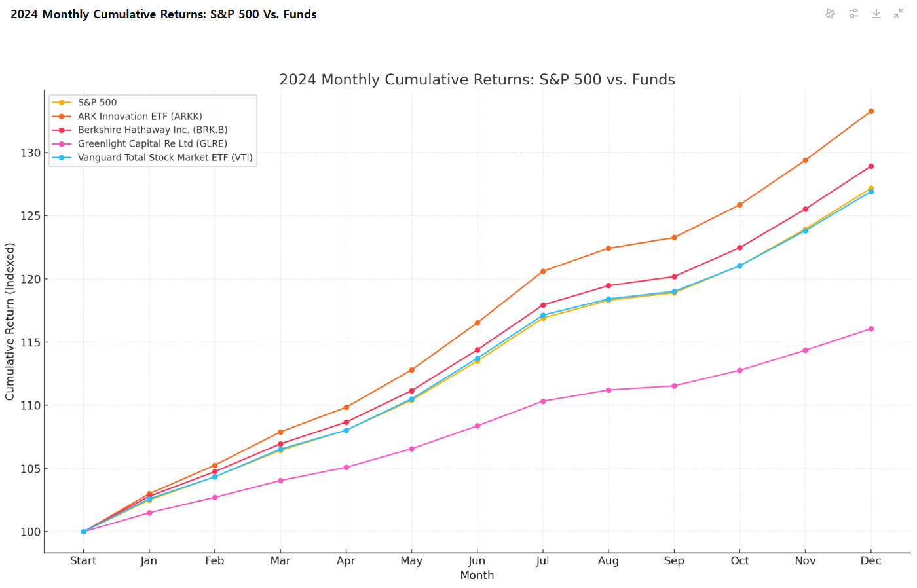The width and height of the screenshot is (917, 588).
Task: Click the '100' y-axis tick label
Action: click(30, 532)
